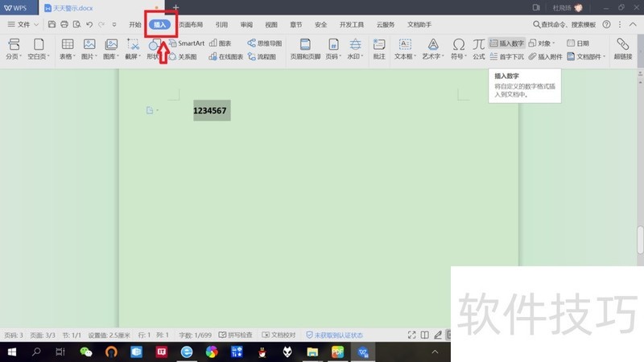This screenshot has height=362, width=644.
Task: Insert SmartArt graphic
Action: pos(187,43)
